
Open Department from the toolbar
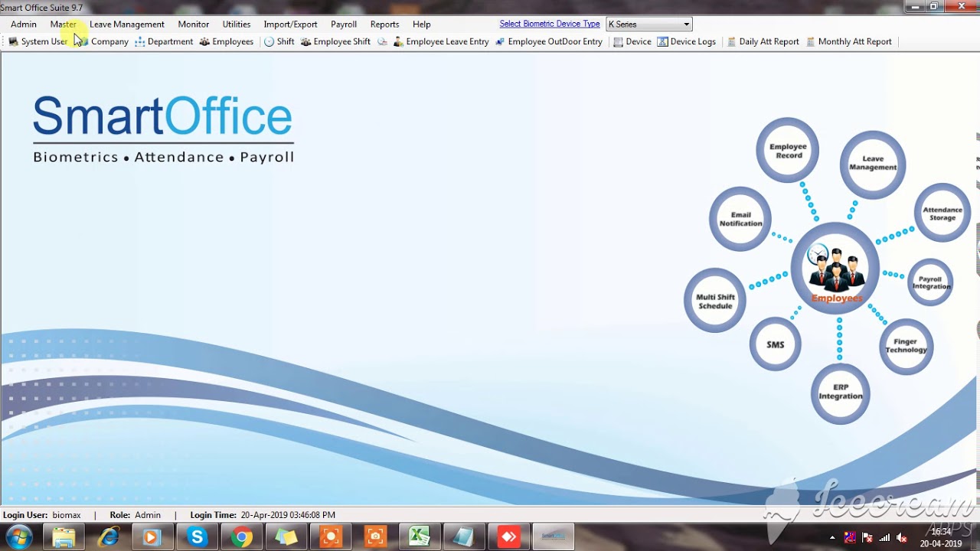coord(163,41)
